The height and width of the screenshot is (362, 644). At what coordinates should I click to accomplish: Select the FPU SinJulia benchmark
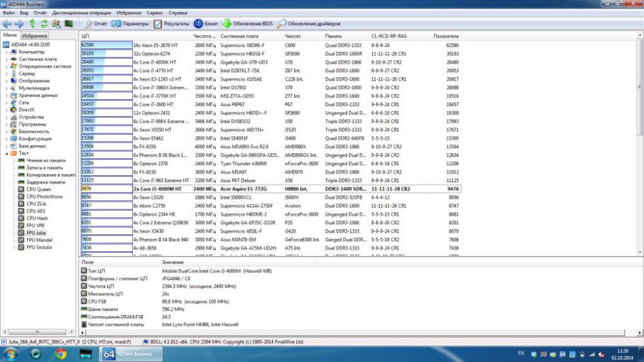point(35,247)
